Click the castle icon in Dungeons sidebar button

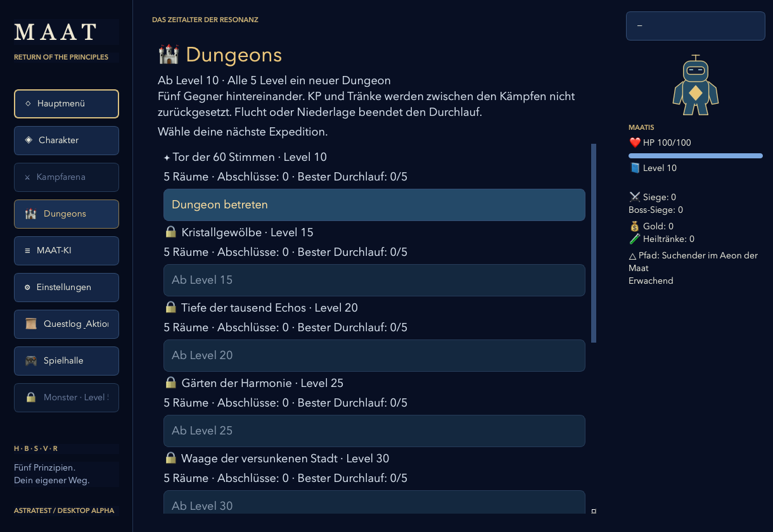coord(30,214)
